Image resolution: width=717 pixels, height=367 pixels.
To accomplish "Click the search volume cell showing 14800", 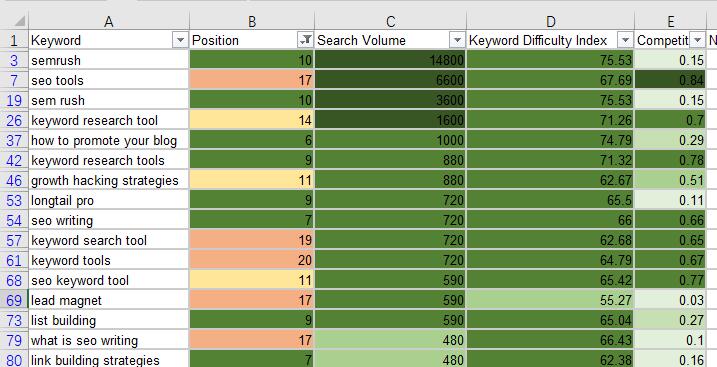I will (390, 60).
